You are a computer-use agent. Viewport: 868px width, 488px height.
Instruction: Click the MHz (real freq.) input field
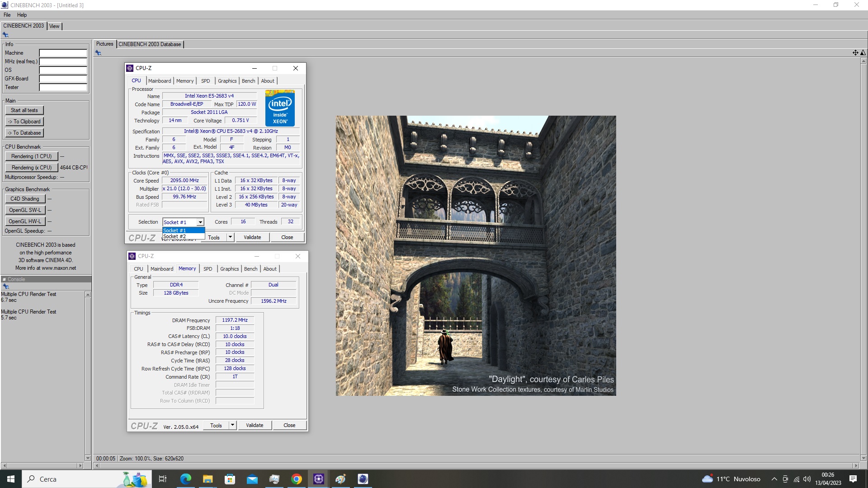click(x=63, y=61)
